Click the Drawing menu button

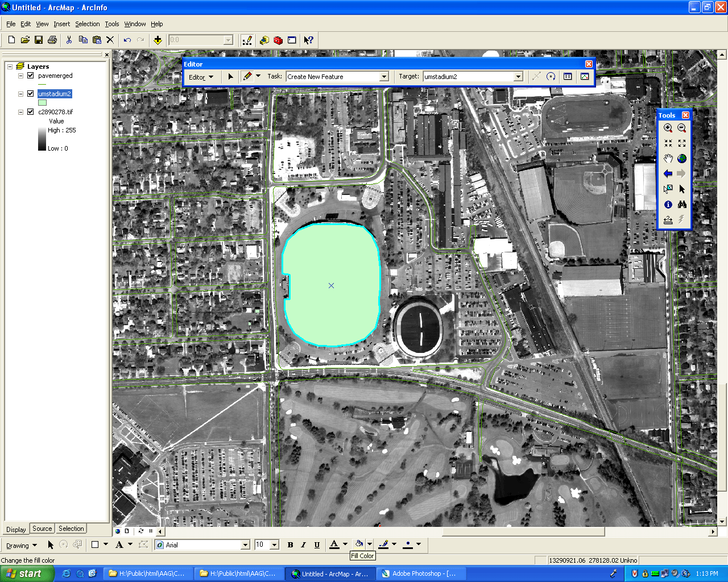coord(21,546)
